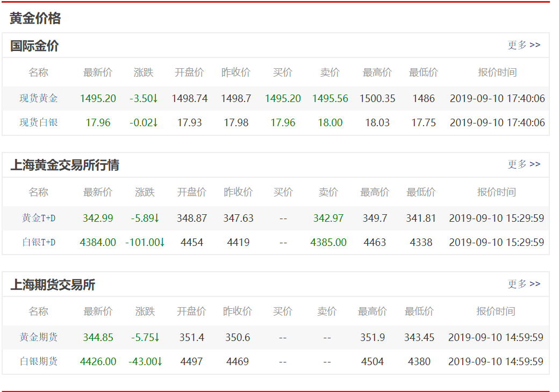Click the 黄金价格 page title
This screenshot has height=392, width=559.
(35, 19)
